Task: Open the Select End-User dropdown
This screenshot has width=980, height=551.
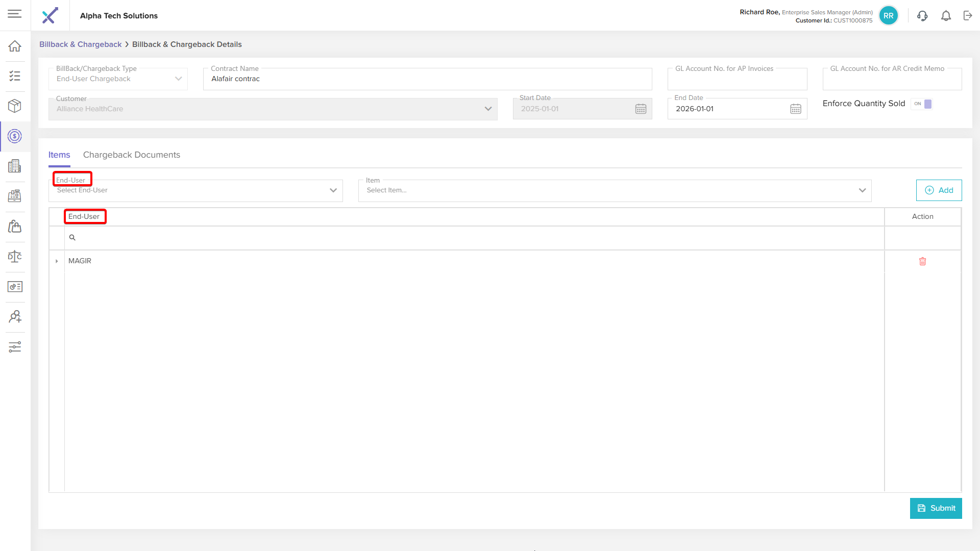Action: coord(195,190)
